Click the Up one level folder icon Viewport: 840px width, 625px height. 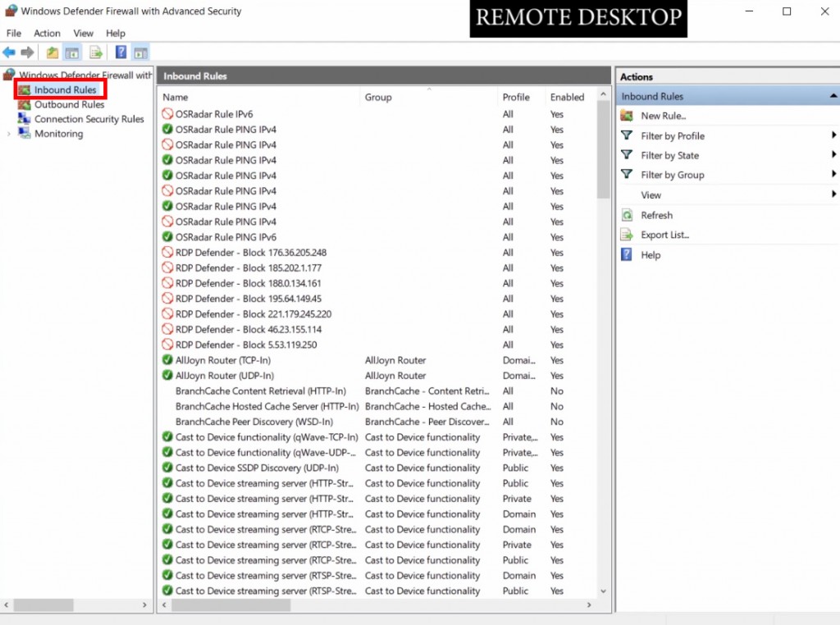coord(52,52)
